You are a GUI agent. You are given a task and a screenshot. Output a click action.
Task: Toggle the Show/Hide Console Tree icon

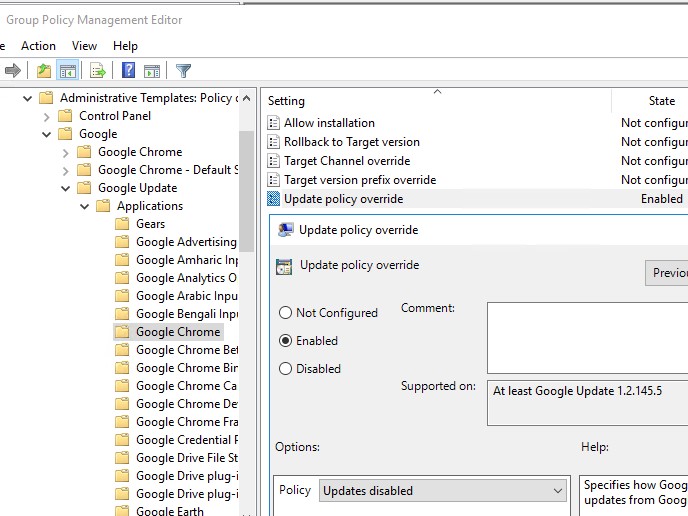(x=68, y=70)
